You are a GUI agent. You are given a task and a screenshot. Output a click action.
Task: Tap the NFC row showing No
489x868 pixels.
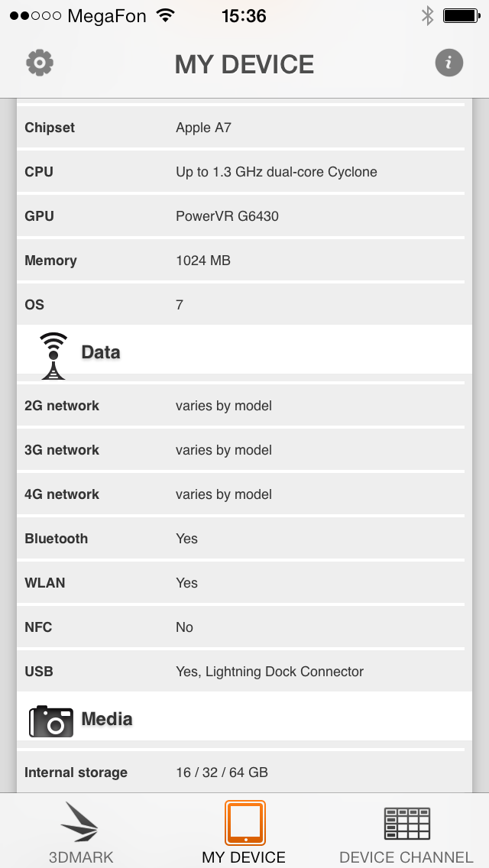pos(241,627)
